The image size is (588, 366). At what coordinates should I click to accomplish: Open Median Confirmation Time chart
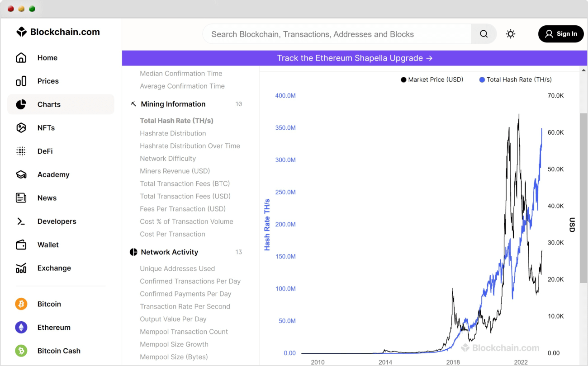point(181,74)
